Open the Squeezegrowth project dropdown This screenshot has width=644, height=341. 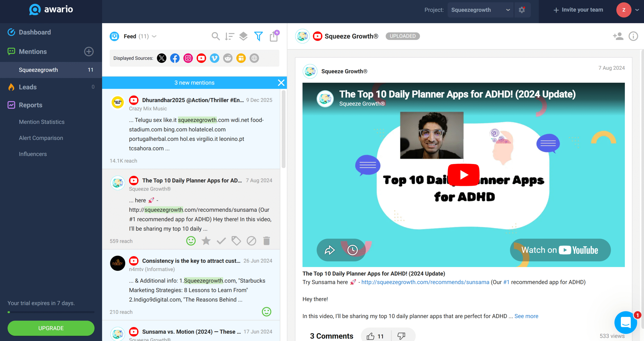click(480, 10)
